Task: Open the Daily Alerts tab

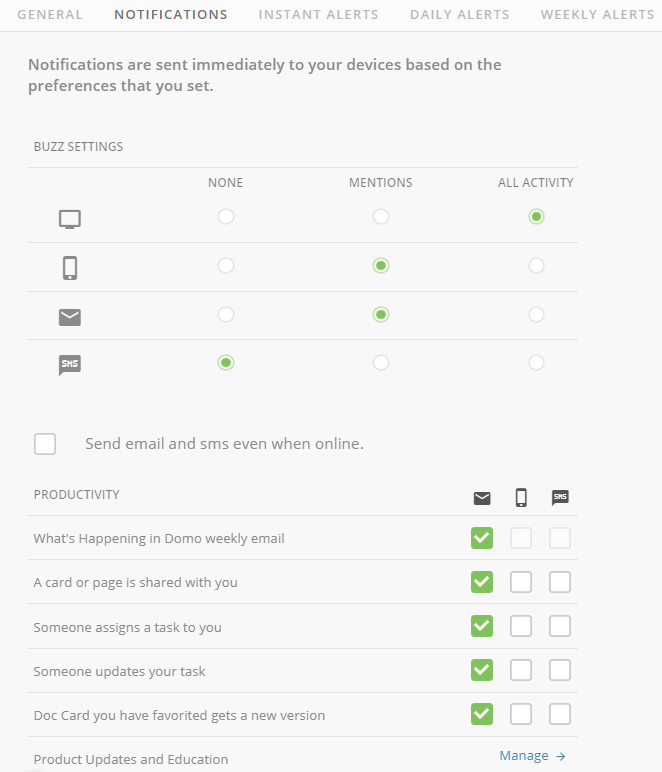Action: pyautogui.click(x=459, y=15)
